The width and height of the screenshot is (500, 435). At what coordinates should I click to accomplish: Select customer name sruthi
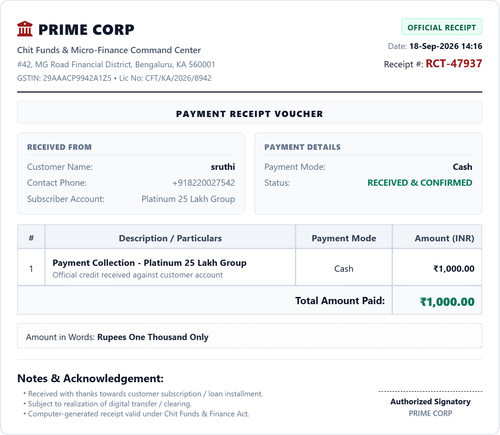point(223,167)
